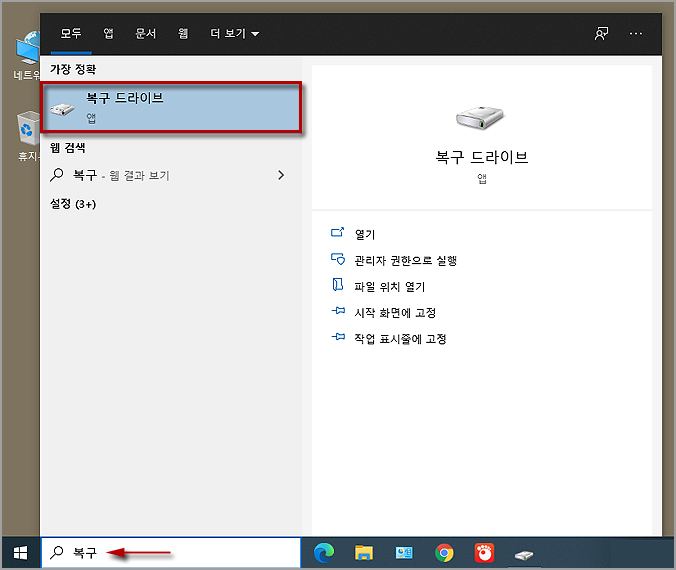The image size is (676, 570).
Task: Click the pin icon beside 작업 표시줄에 고정
Action: (338, 337)
